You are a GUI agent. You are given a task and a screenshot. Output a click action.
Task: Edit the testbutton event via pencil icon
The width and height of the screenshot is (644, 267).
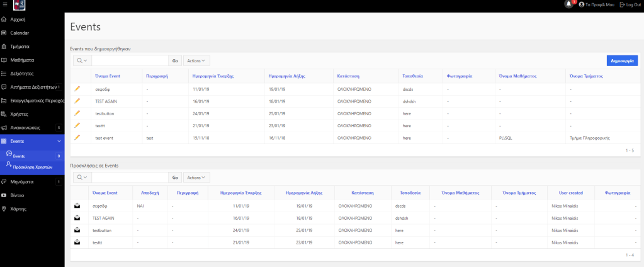(77, 113)
